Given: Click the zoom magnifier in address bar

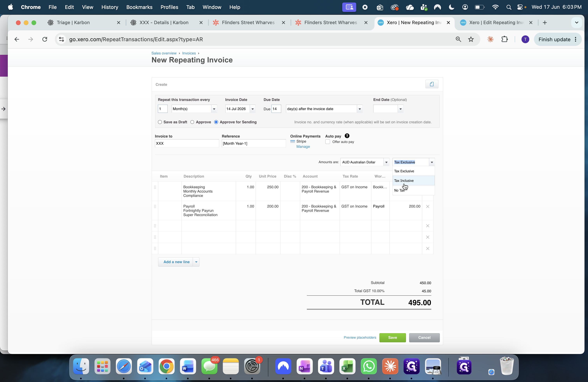Looking at the screenshot, I should pyautogui.click(x=458, y=39).
